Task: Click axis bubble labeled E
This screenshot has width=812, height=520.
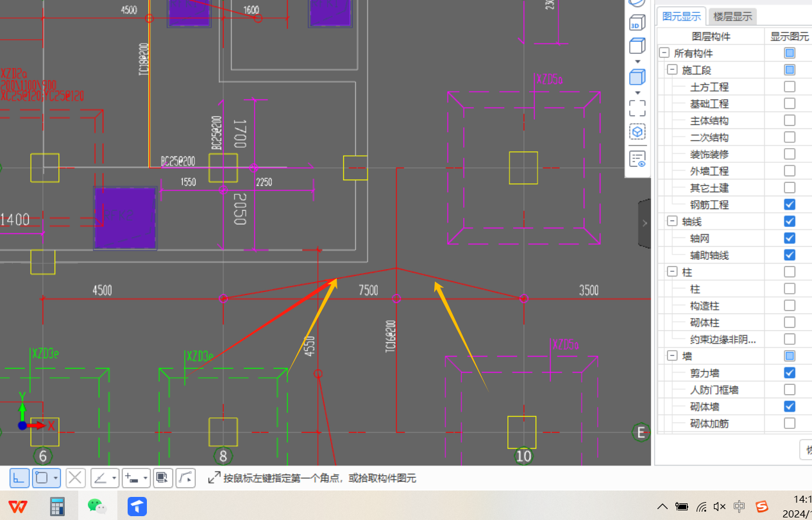Action: click(x=641, y=432)
